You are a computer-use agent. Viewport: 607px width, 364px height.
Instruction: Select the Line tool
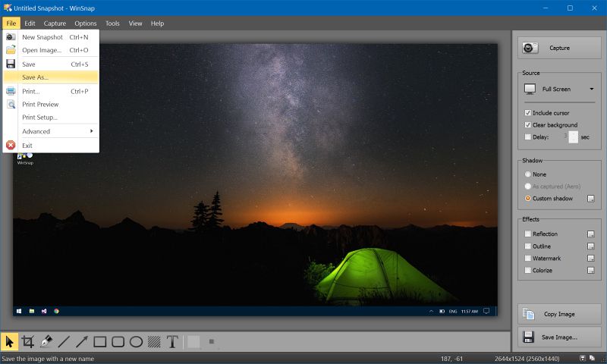pyautogui.click(x=64, y=342)
